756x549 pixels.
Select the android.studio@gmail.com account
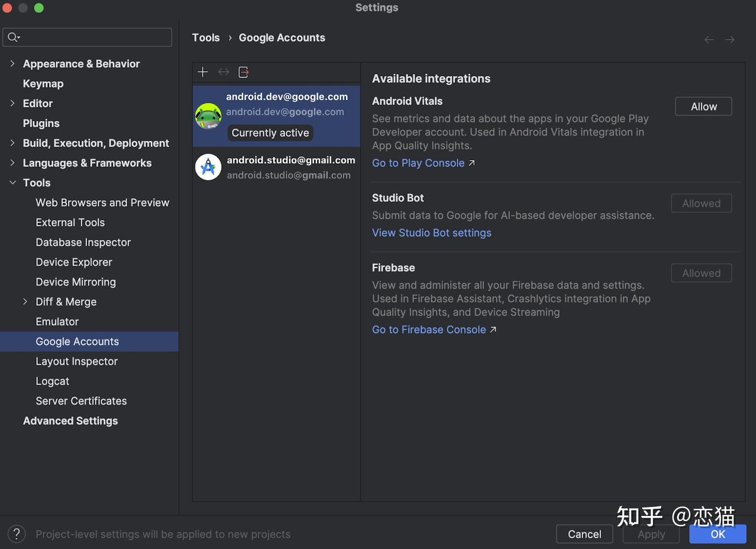tap(291, 160)
